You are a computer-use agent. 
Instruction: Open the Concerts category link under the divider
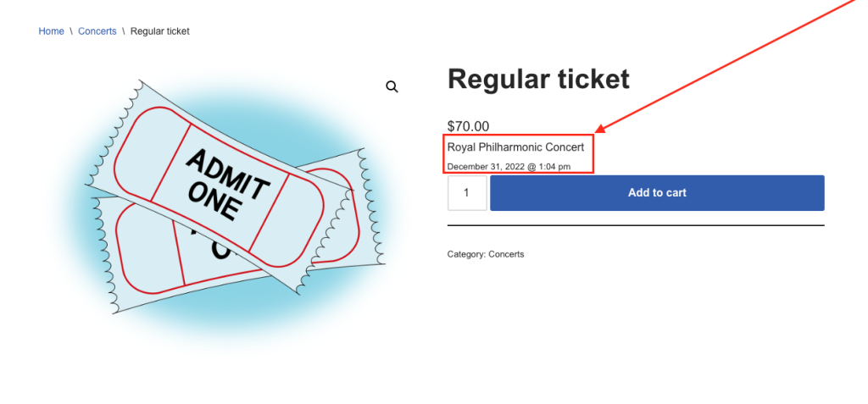[506, 254]
